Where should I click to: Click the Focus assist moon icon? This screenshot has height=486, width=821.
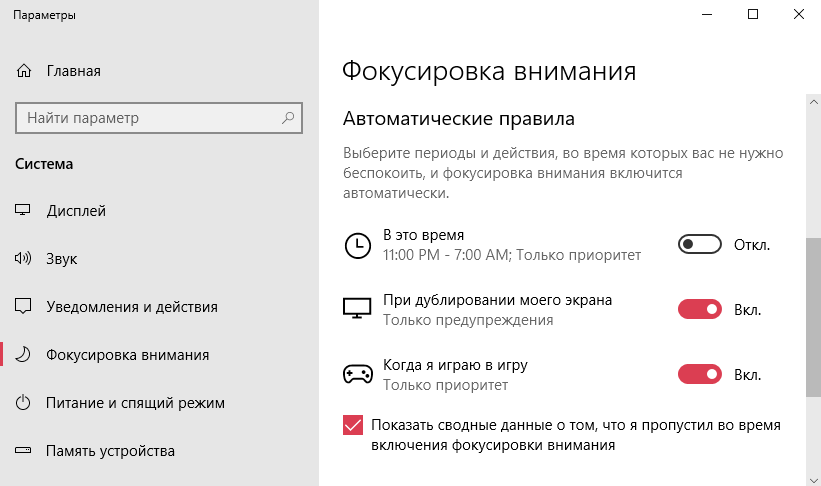pos(23,355)
